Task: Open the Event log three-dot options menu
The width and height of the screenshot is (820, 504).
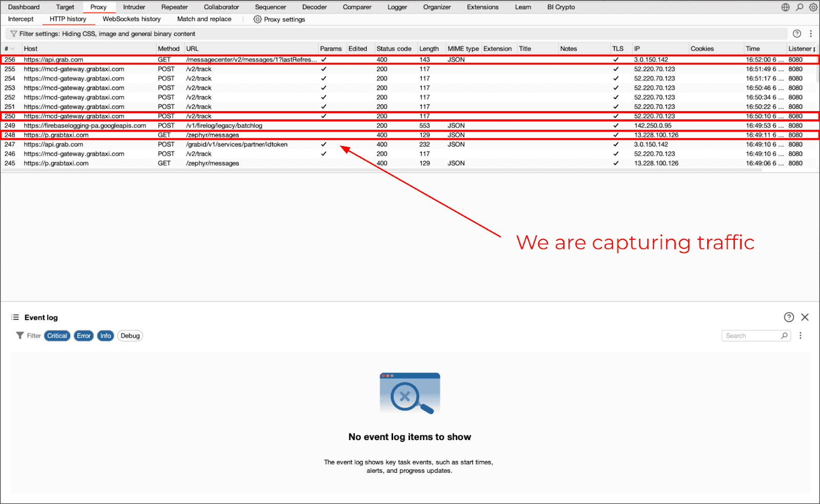Action: pyautogui.click(x=801, y=335)
